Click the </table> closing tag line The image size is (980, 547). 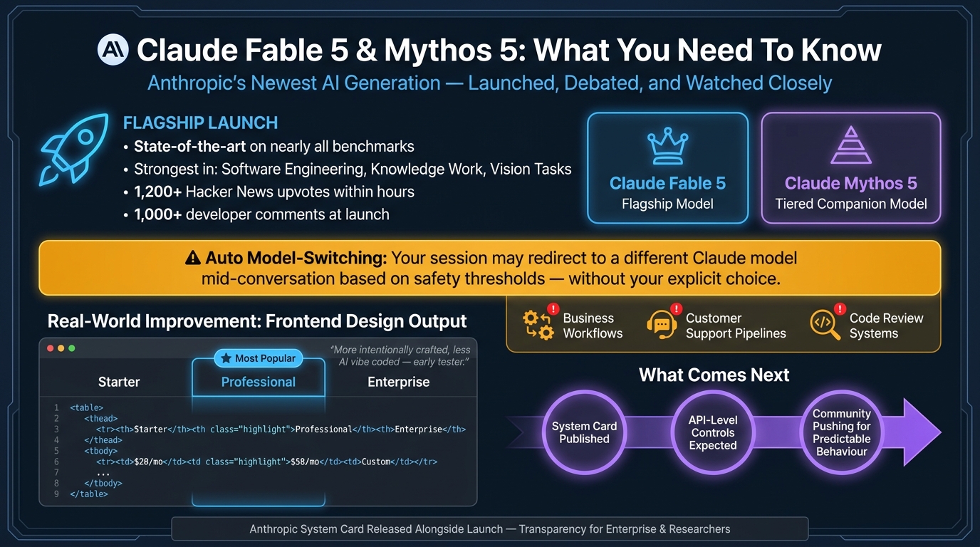point(88,494)
